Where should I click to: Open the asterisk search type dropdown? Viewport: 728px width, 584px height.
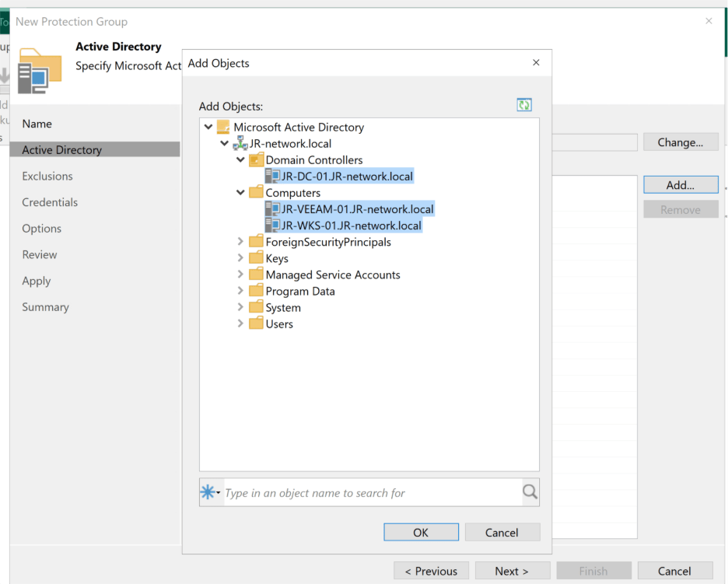(211, 492)
